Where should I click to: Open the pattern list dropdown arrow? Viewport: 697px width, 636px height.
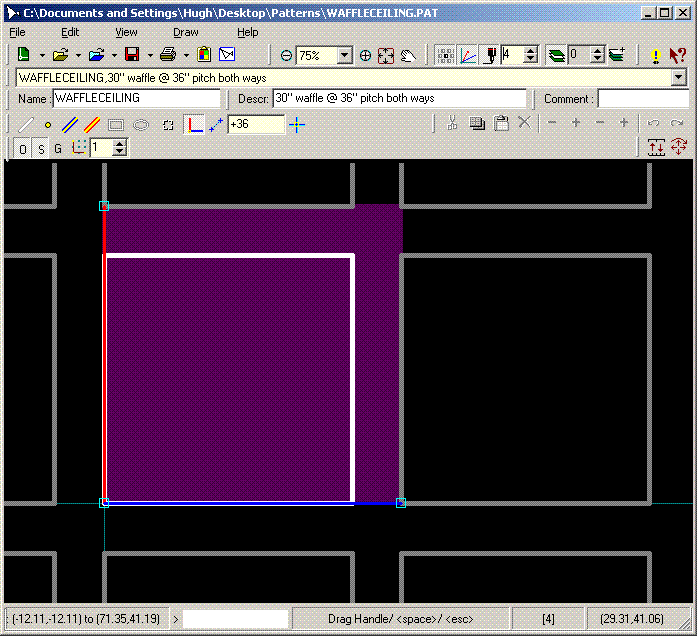tap(678, 78)
